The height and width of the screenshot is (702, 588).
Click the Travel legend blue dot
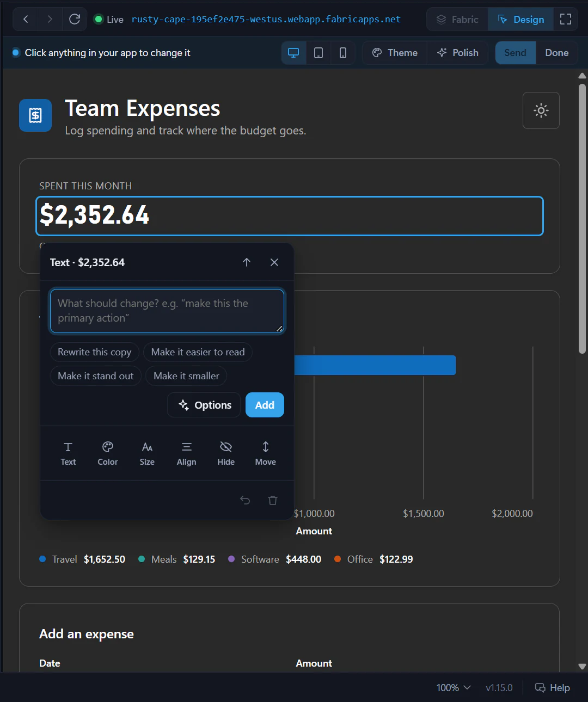(42, 559)
